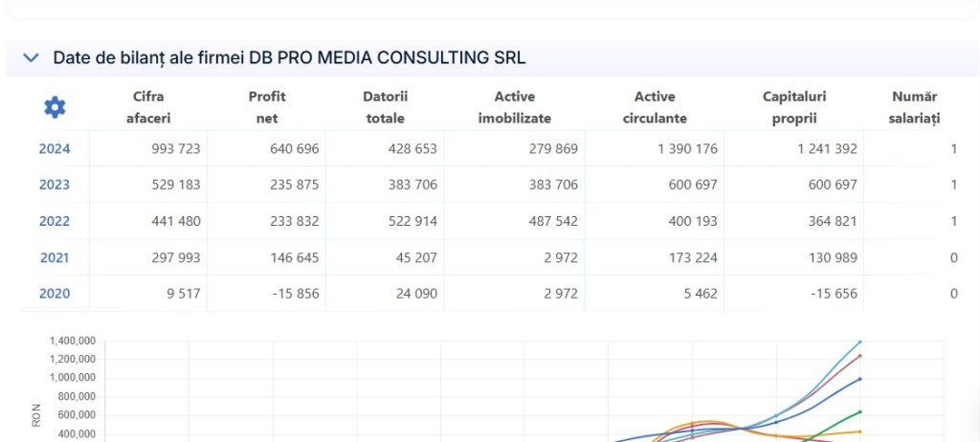The image size is (980, 442).
Task: Click the Cifra afaceri column header
Action: click(148, 107)
